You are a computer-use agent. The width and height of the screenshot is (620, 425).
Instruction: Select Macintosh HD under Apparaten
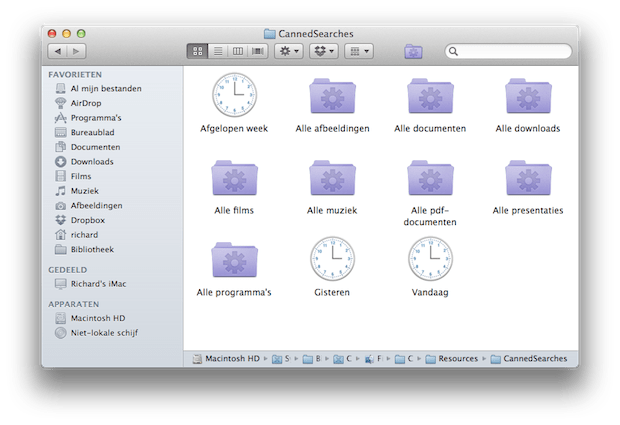click(90, 318)
